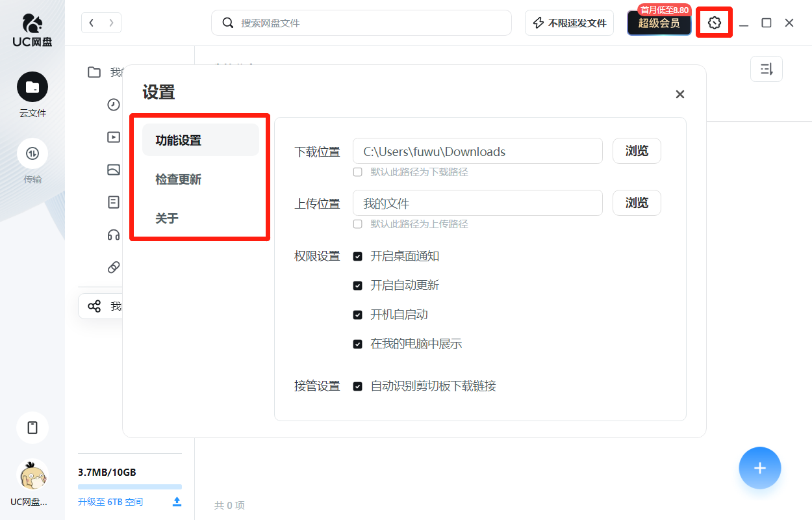Image resolution: width=812 pixels, height=520 pixels.
Task: Click the upload arrow icon beside storage upgrade
Action: (177, 502)
